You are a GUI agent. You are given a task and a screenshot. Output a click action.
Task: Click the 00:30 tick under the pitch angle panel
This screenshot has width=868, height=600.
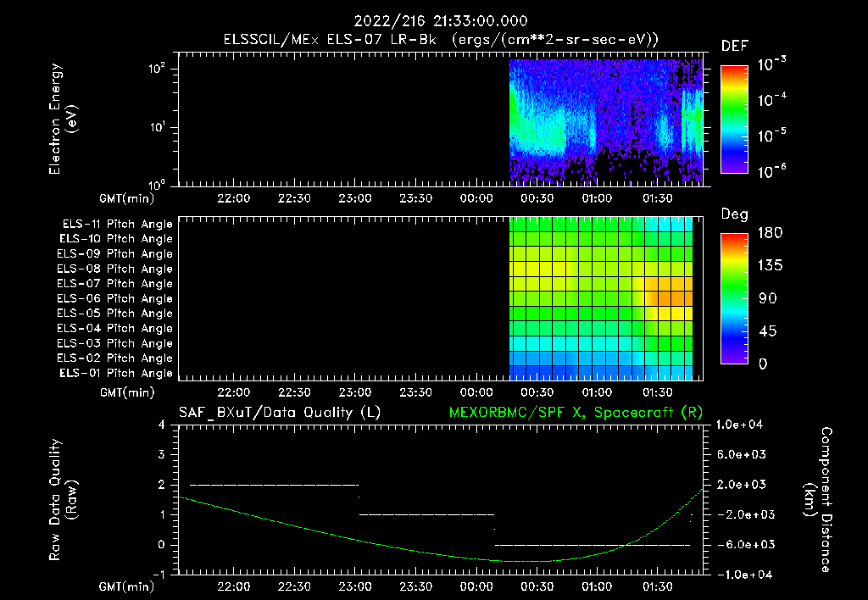click(x=537, y=392)
